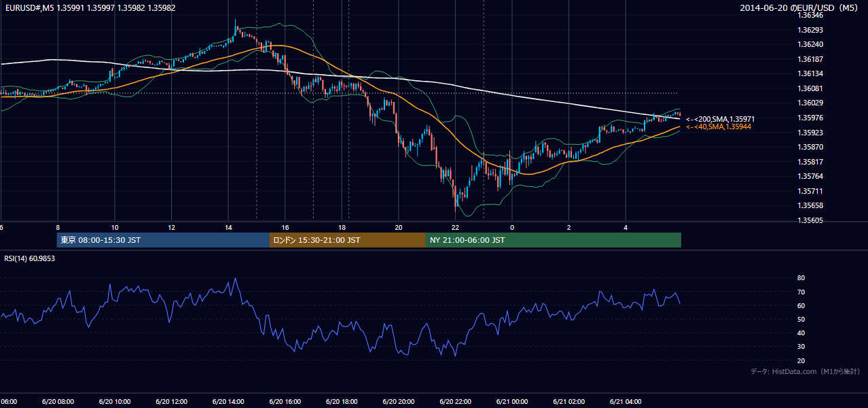
Task: Click RSI axis level 30
Action: [x=801, y=346]
